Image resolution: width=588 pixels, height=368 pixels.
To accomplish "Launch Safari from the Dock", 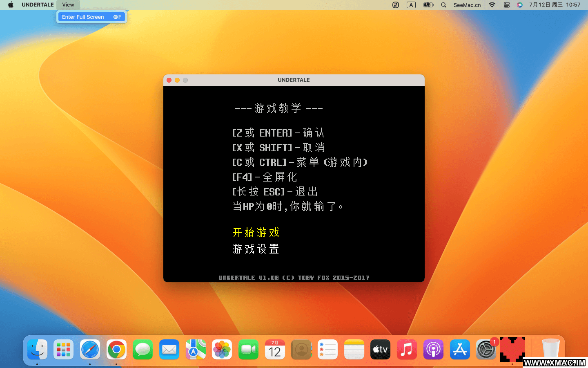I will 90,350.
